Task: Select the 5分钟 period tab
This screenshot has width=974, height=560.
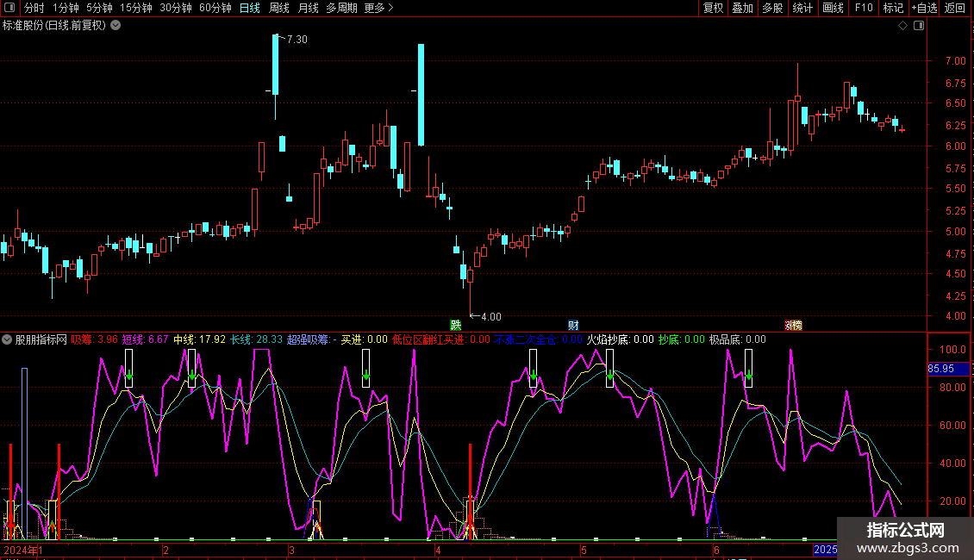Action: tap(99, 8)
